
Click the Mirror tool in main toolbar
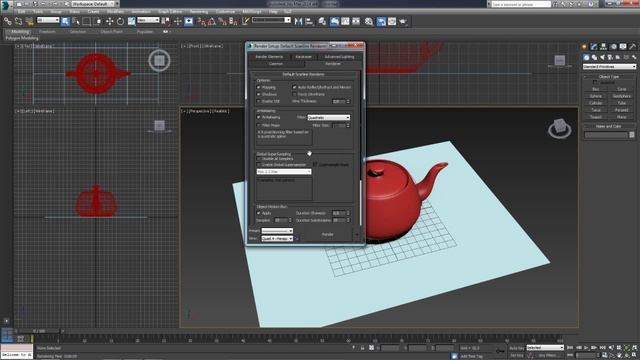[x=298, y=21]
